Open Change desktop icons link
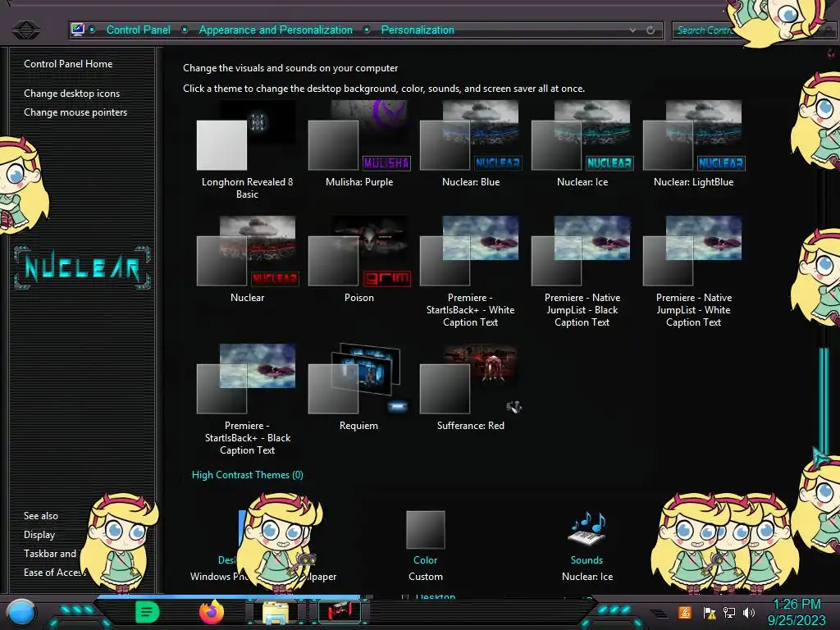This screenshot has height=630, width=840. click(x=72, y=94)
